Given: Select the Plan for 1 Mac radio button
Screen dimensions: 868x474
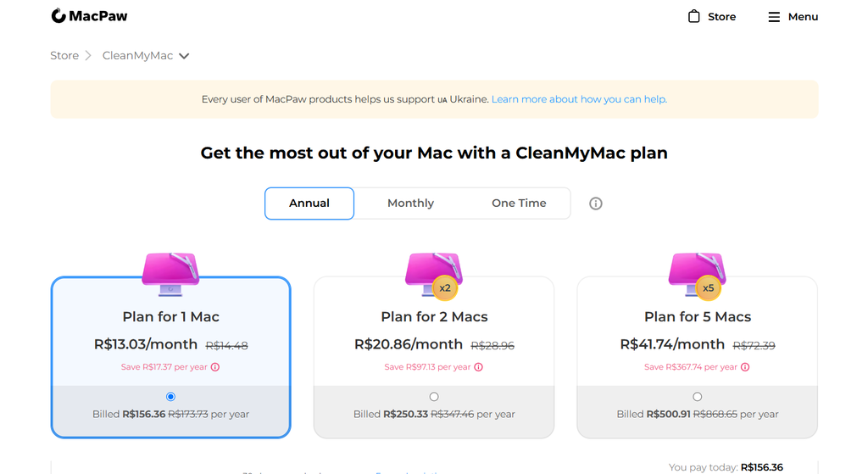Looking at the screenshot, I should 170,397.
